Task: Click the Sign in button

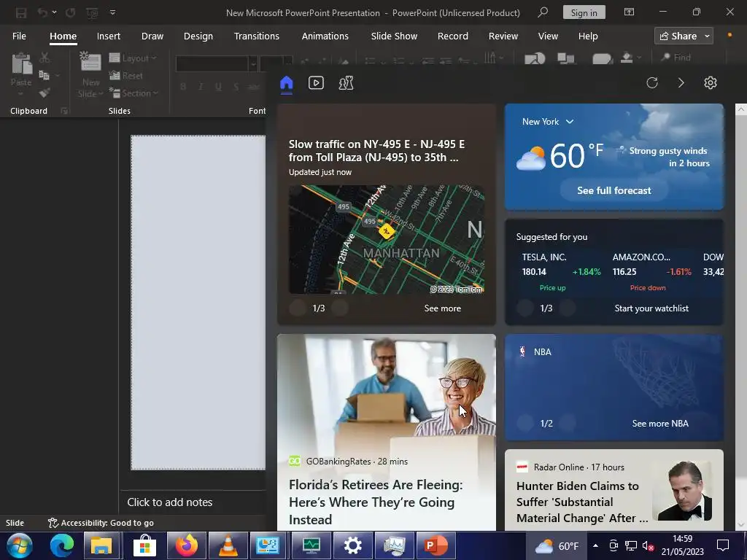Action: [x=584, y=12]
